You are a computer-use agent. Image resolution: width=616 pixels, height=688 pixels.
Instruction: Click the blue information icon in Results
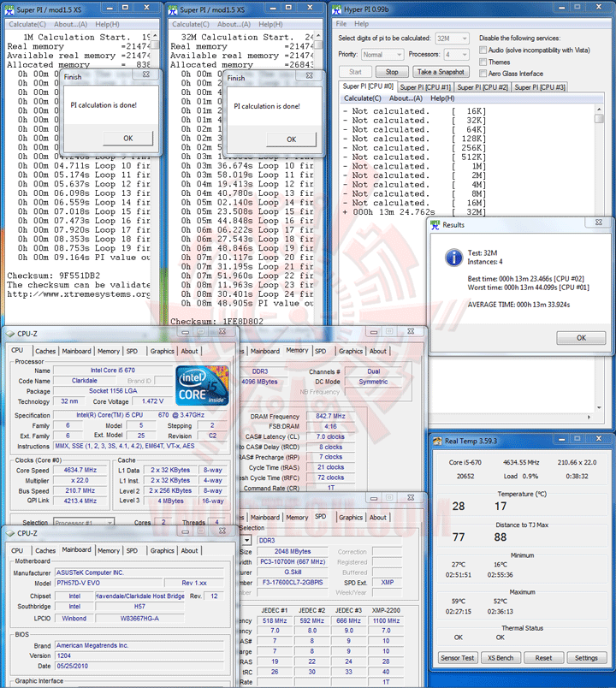tap(453, 257)
